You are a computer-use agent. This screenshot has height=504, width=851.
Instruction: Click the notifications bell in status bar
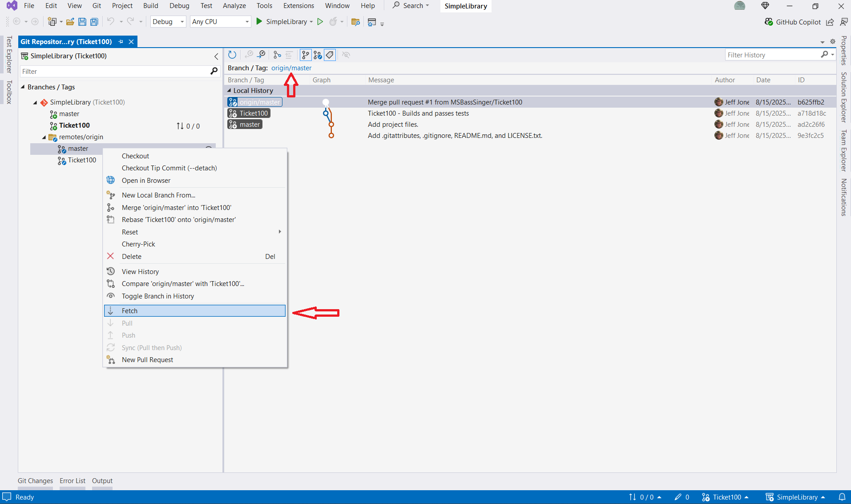click(x=842, y=497)
